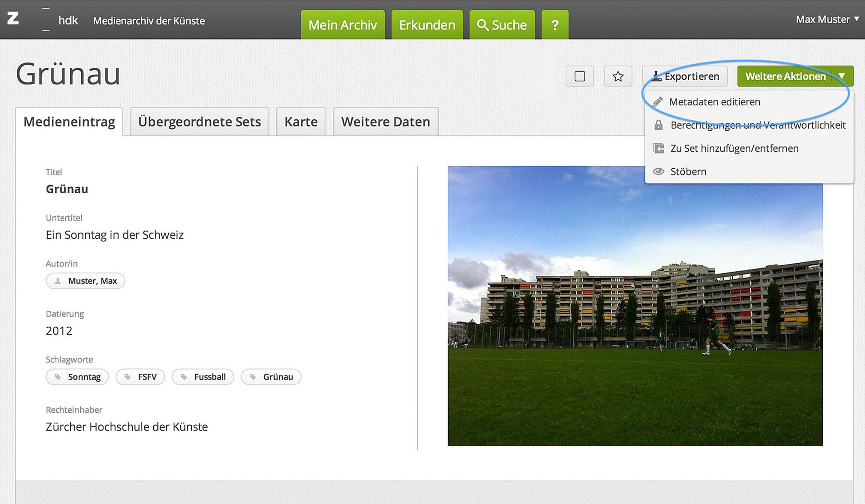Expand the Max Muster user menu

tap(827, 19)
